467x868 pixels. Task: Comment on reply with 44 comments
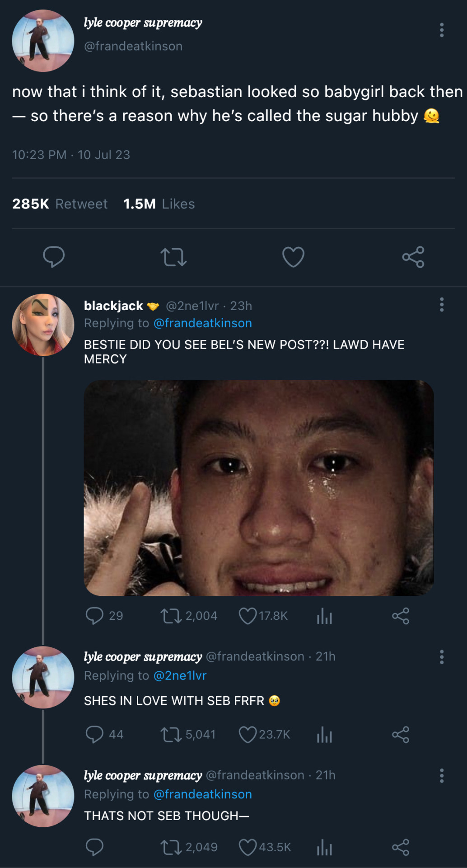tap(94, 735)
